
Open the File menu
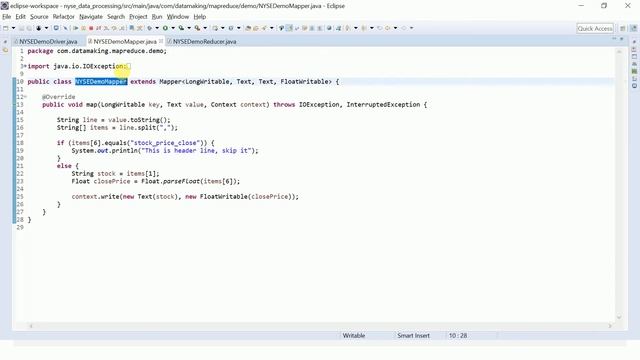point(7,17)
